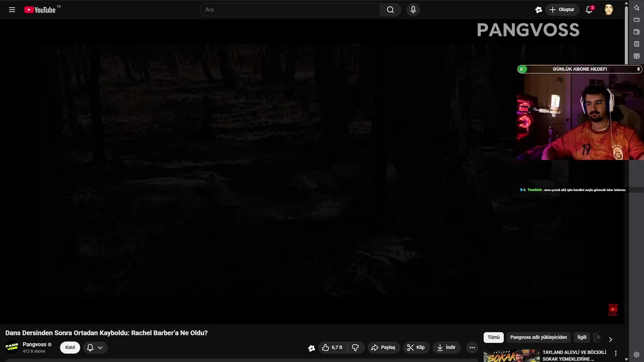Select the Pangvoss adlı yükleyiciden chip

[538, 337]
